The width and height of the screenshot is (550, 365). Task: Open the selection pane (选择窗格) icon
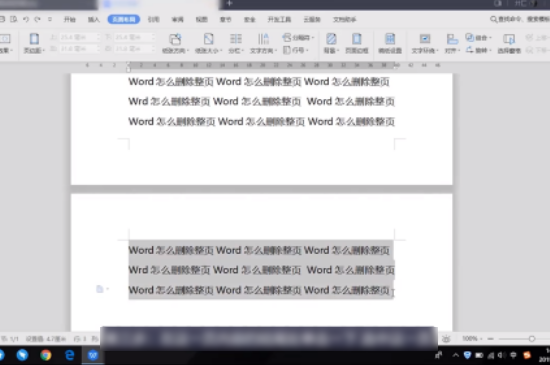click(509, 39)
